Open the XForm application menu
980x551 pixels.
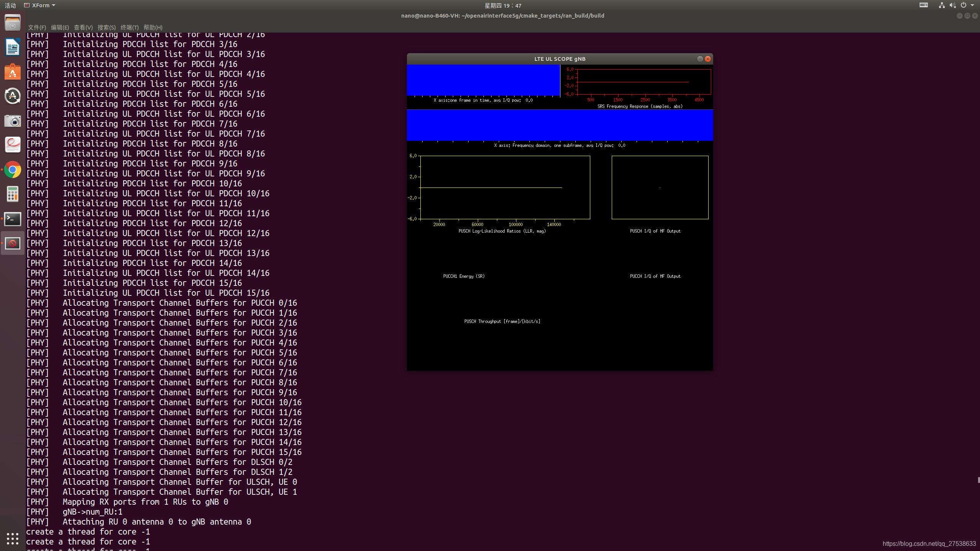[x=40, y=5]
